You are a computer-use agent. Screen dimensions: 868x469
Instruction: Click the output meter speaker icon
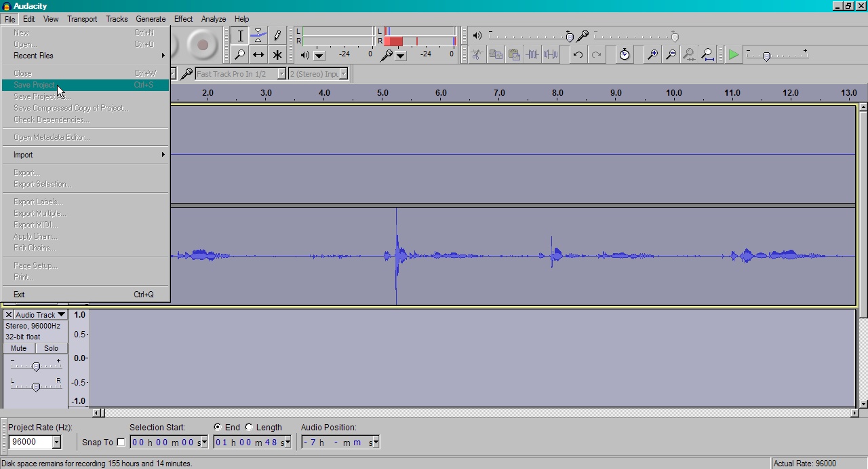click(x=305, y=55)
